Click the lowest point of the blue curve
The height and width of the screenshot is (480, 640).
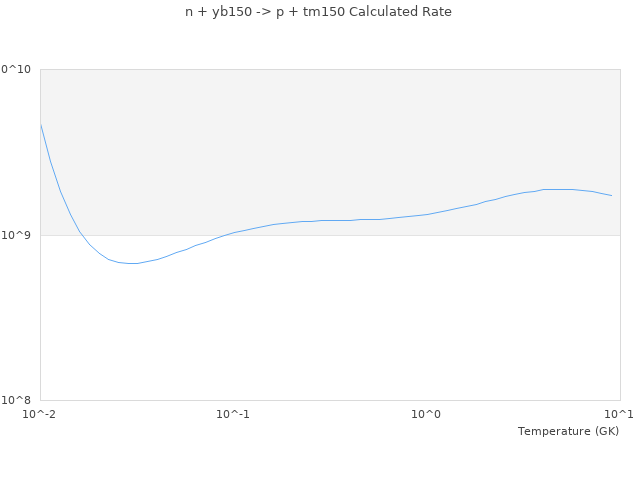132,263
